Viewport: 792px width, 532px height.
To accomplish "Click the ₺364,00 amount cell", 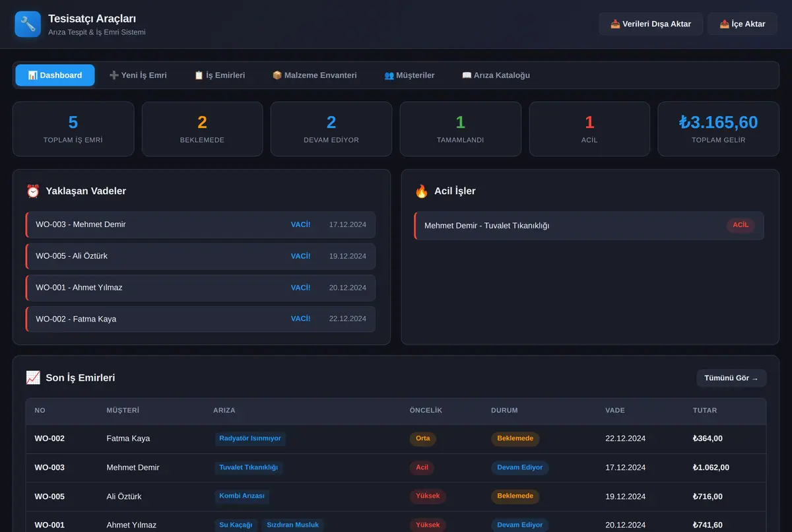I will click(x=708, y=438).
